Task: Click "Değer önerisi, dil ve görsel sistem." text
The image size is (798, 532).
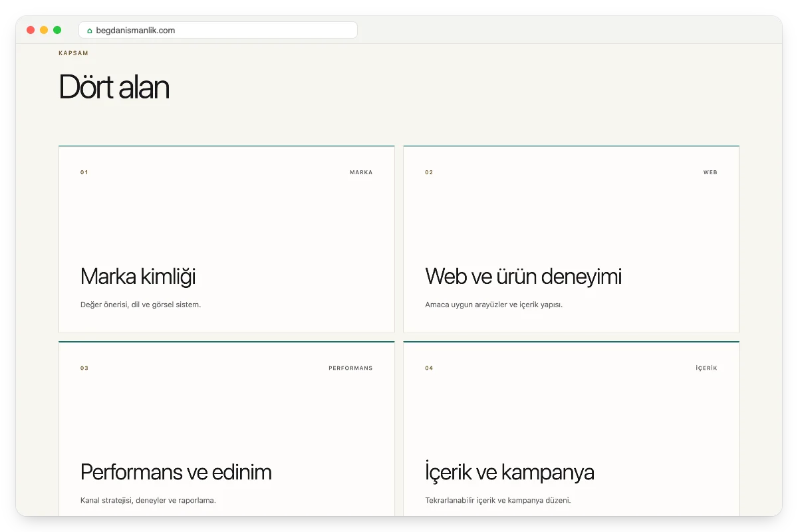Action: tap(140, 305)
